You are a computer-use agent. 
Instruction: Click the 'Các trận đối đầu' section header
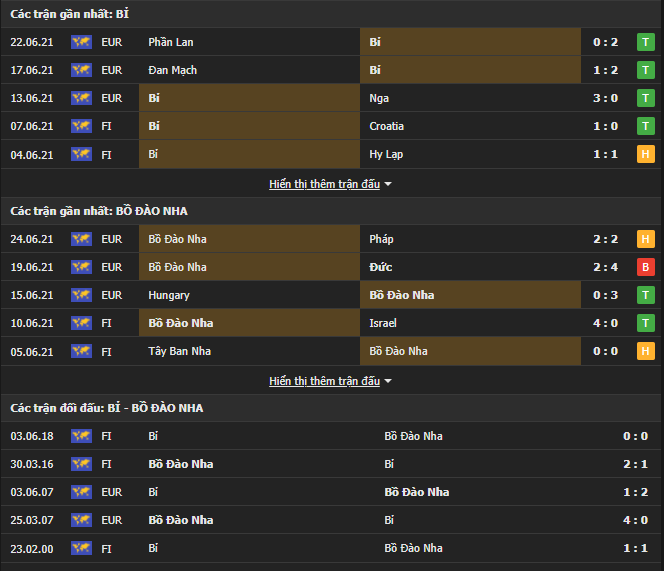(106, 408)
